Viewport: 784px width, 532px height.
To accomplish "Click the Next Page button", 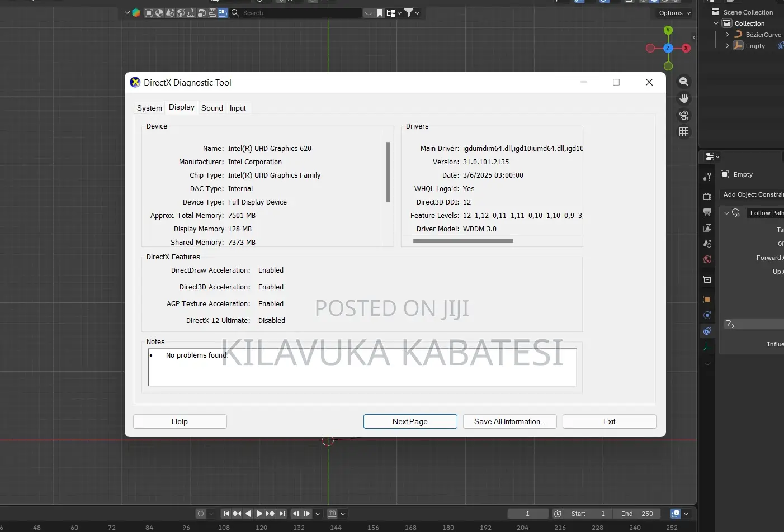I will (410, 421).
